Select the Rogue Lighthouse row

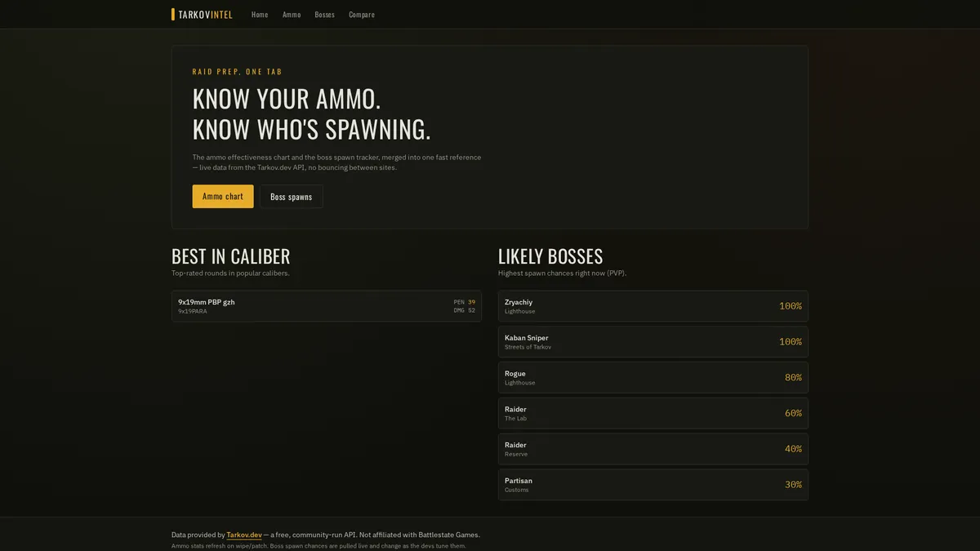tap(653, 378)
